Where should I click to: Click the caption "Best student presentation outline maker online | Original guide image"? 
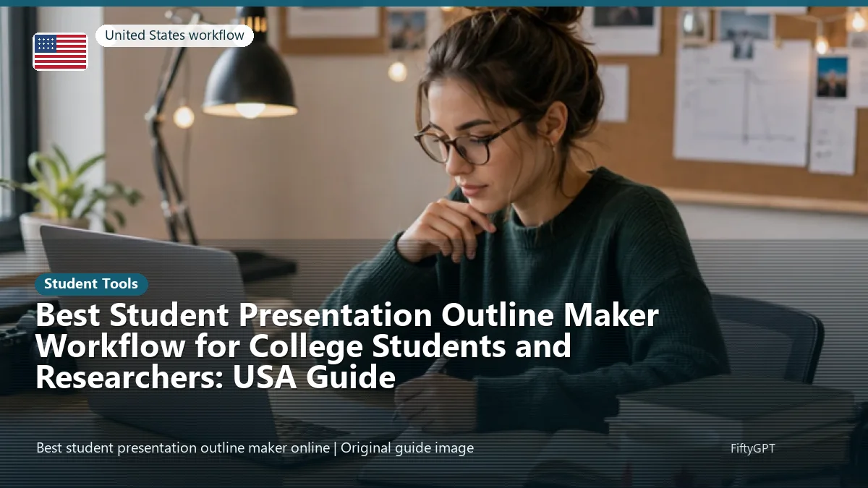(x=255, y=448)
